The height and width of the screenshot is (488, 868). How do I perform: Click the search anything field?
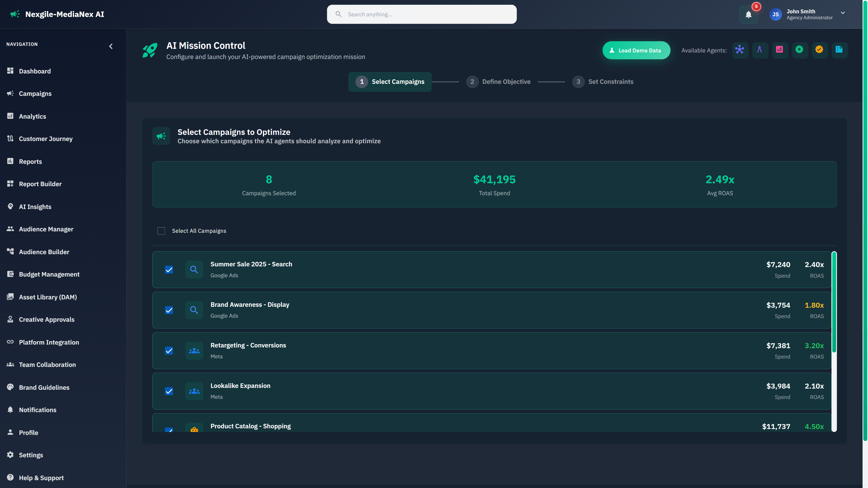click(x=421, y=14)
